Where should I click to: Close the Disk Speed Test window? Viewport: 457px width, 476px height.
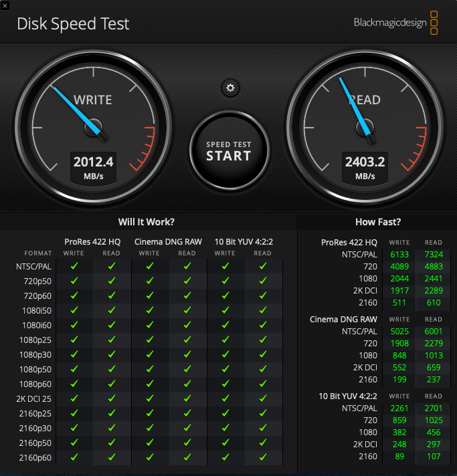5,5
